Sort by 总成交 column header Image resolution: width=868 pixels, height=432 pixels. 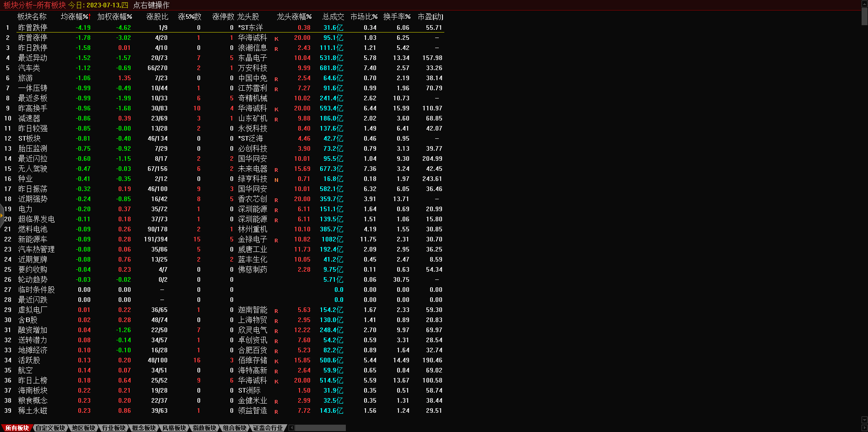coord(333,16)
